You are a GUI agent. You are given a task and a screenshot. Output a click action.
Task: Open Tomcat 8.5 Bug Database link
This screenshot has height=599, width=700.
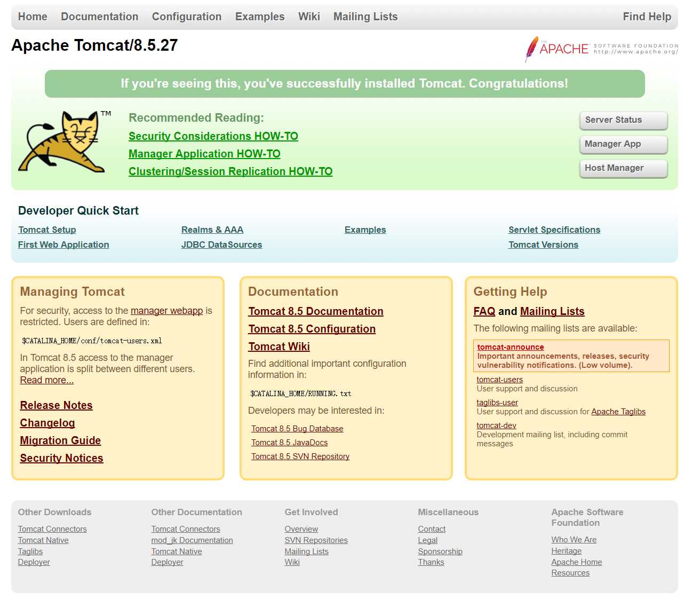[x=297, y=429]
